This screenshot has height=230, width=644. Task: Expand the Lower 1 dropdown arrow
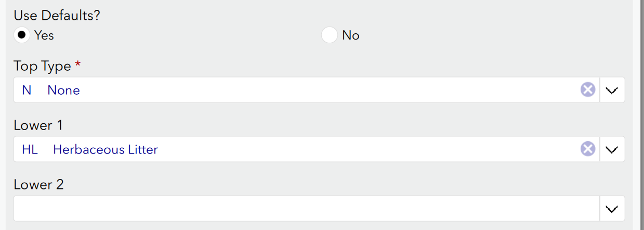click(x=612, y=149)
